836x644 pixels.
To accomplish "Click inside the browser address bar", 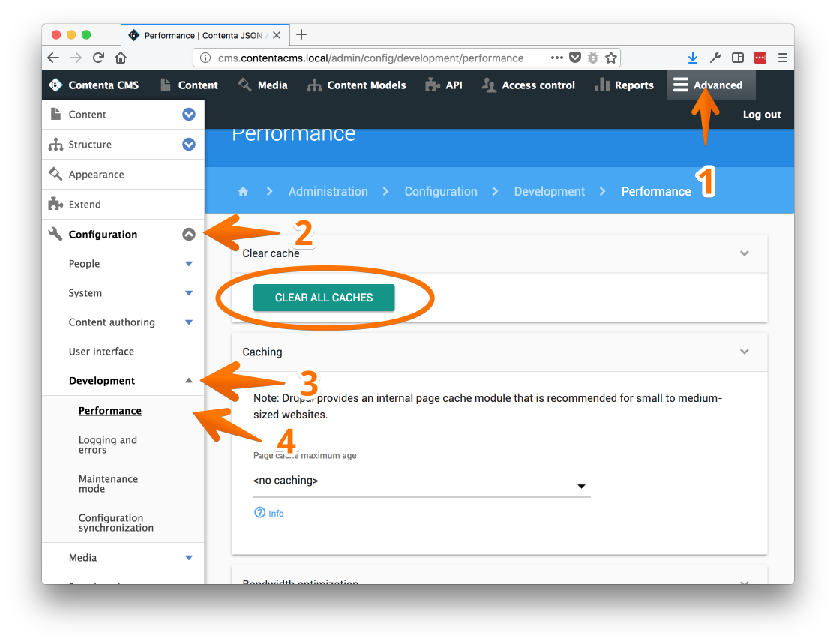I will point(412,57).
